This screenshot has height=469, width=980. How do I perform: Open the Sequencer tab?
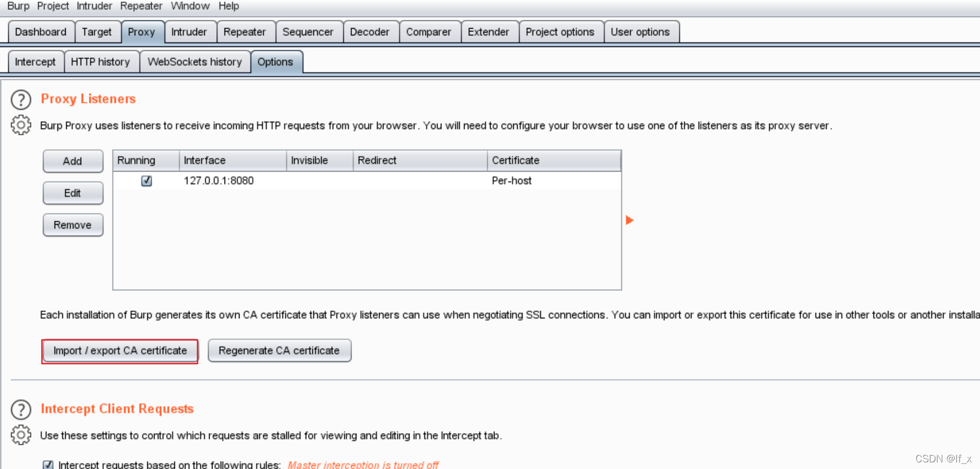tap(308, 32)
